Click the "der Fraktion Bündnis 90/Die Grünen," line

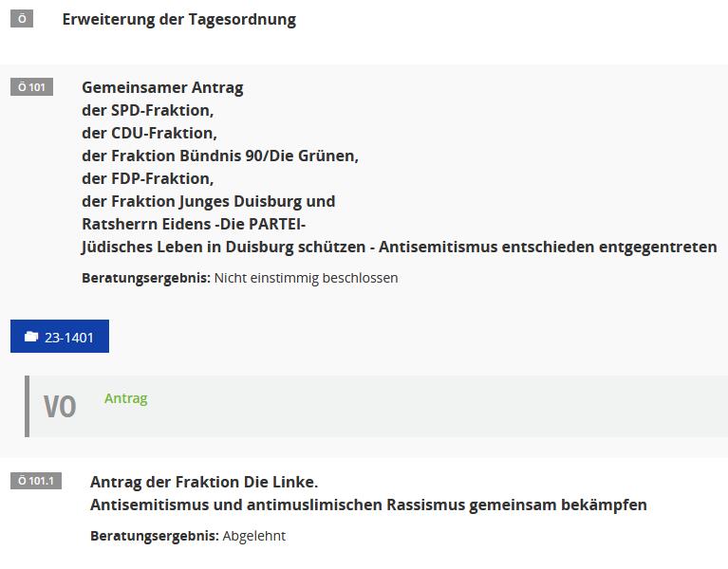click(219, 156)
